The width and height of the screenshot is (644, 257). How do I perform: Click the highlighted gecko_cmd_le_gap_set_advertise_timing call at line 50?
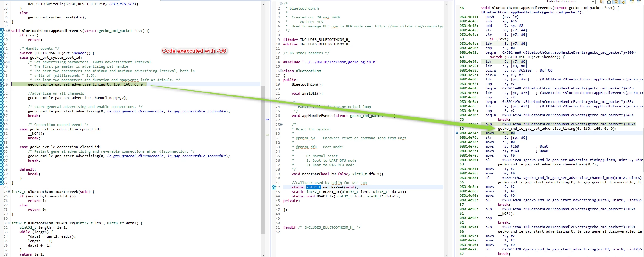tap(87, 84)
